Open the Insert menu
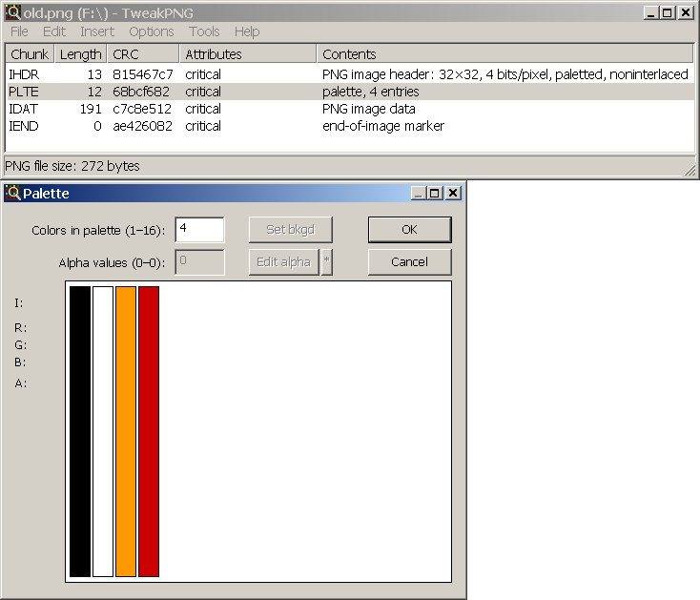The image size is (700, 600). click(x=97, y=31)
